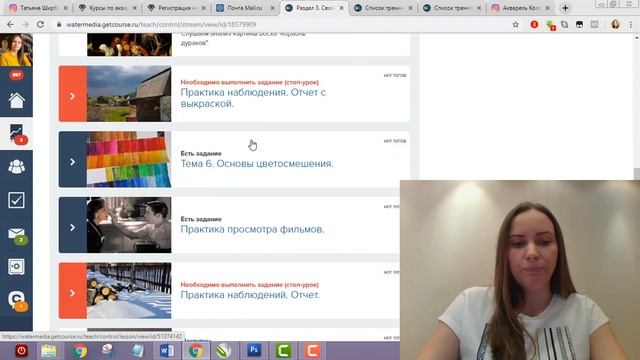Click the black-and-white film lesson thumbnail
640x360 pixels.
point(129,225)
